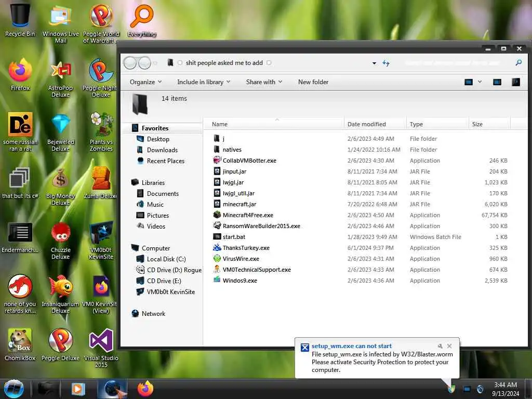The height and width of the screenshot is (399, 532).
Task: Click the change view icon button
Action: [x=469, y=82]
